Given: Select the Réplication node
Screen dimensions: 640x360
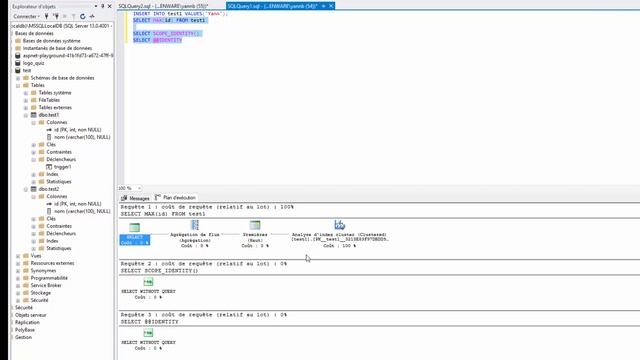Looking at the screenshot, I should coord(27,322).
